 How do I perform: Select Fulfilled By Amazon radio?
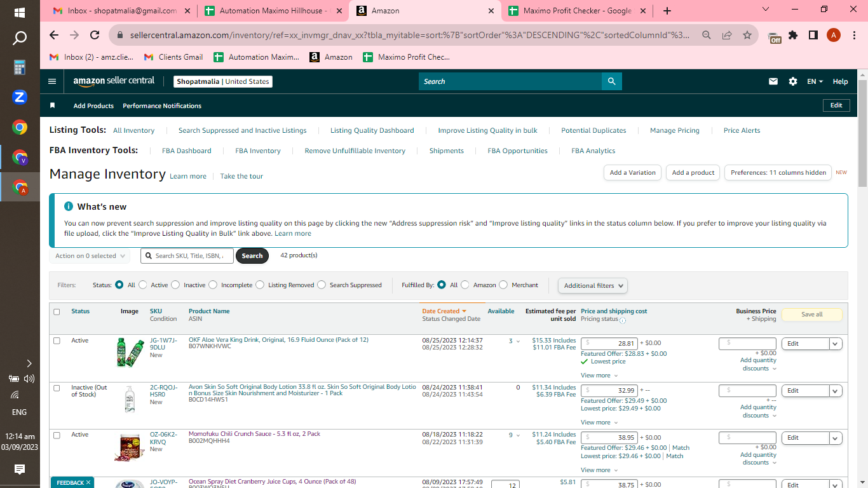[465, 285]
